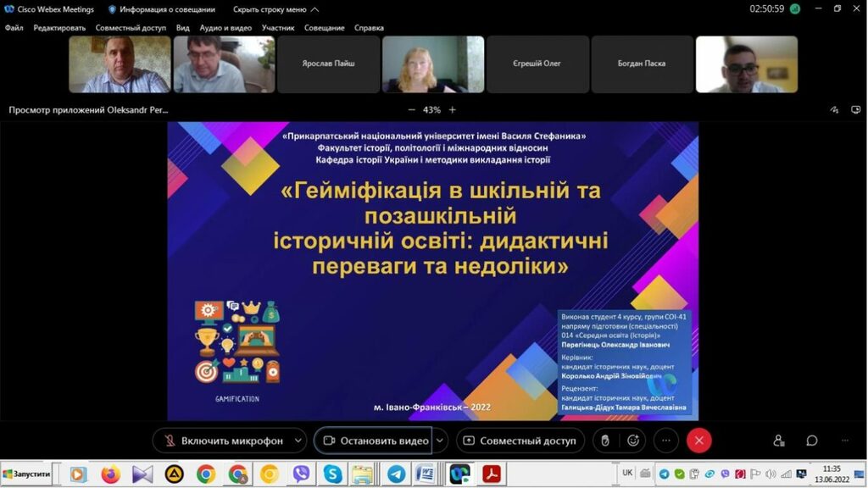Image resolution: width=868 pixels, height=488 pixels.
Task: Toggle camera with Остановить видео
Action: pos(375,441)
